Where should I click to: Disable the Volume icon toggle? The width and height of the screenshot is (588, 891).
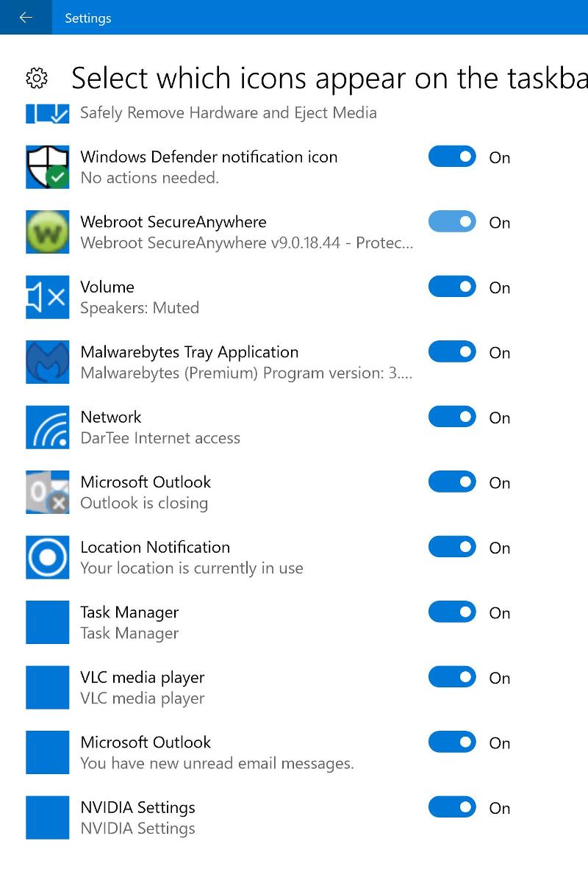[x=453, y=287]
